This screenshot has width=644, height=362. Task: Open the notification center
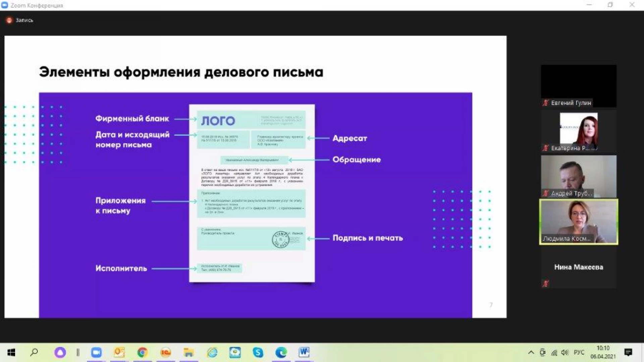click(628, 352)
